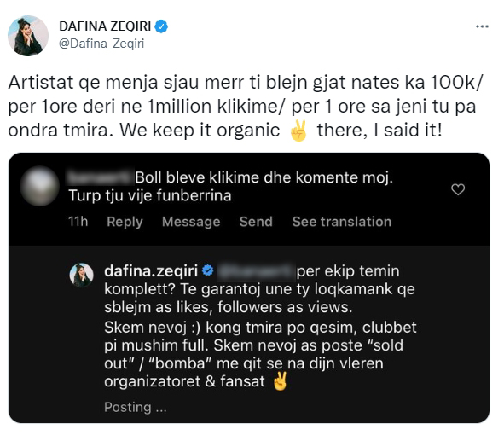Click the verified badge next to dafina.zeqiri
The width and height of the screenshot is (504, 435).
coord(208,270)
